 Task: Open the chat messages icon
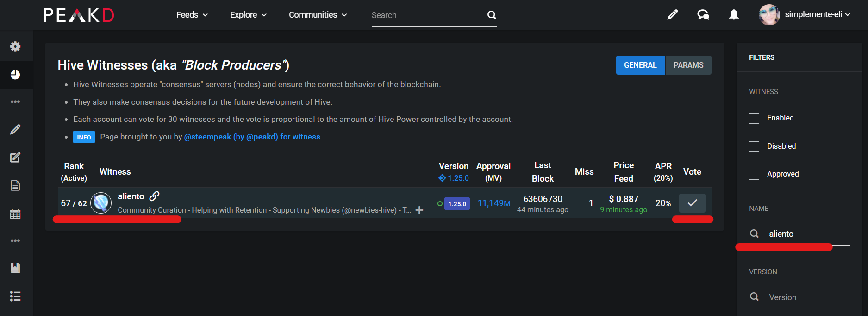[x=703, y=15]
